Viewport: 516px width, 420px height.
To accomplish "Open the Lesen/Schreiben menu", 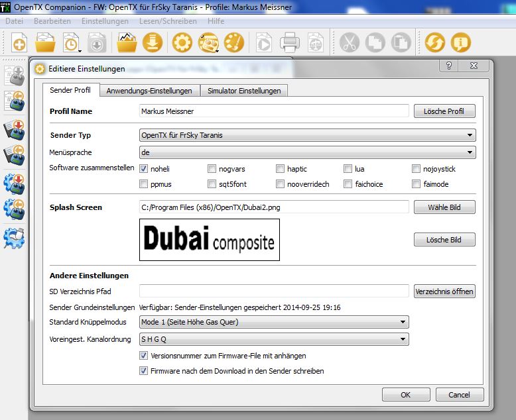I will point(168,21).
